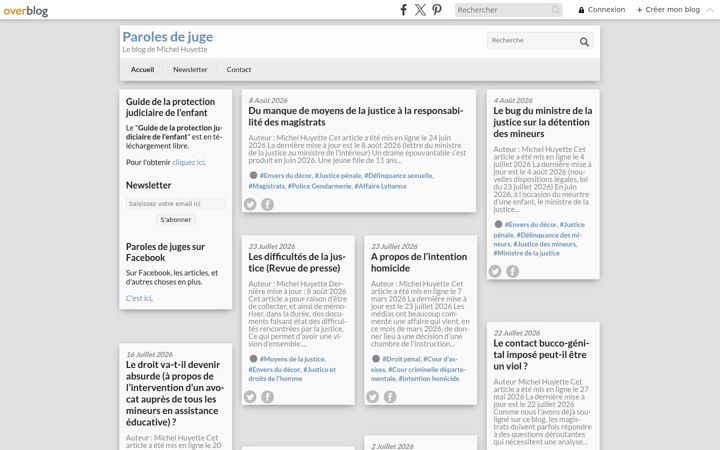The image size is (720, 450).
Task: Share 'Les difficultés de la justice' on Facebook
Action: pyautogui.click(x=268, y=397)
